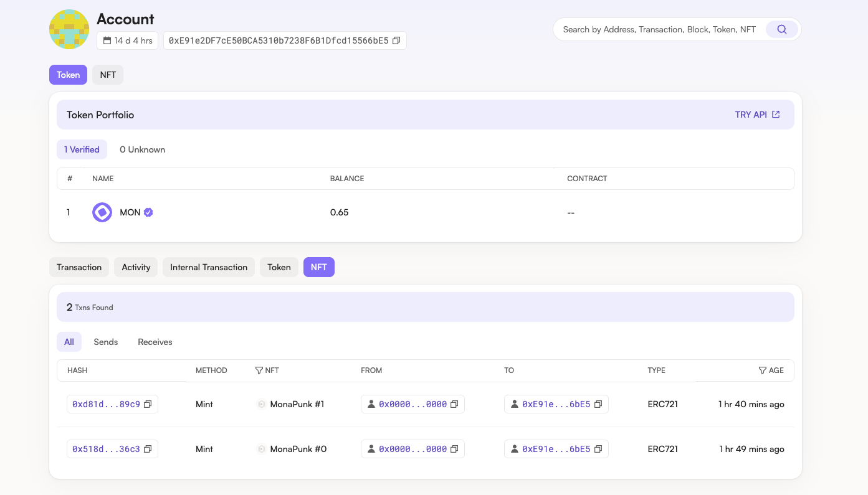This screenshot has height=495, width=868.
Task: Open the Transaction tab
Action: pyautogui.click(x=79, y=267)
